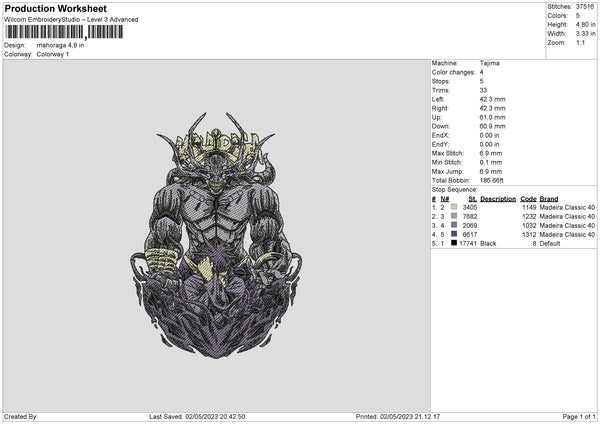Click the 'St.' column header
Image resolution: width=600 pixels, height=424 pixels.
click(x=473, y=199)
